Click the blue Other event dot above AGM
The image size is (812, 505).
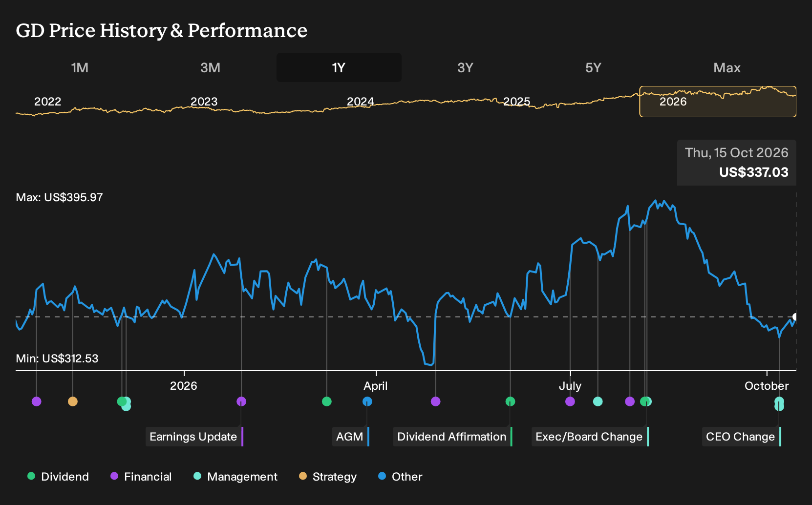(367, 401)
